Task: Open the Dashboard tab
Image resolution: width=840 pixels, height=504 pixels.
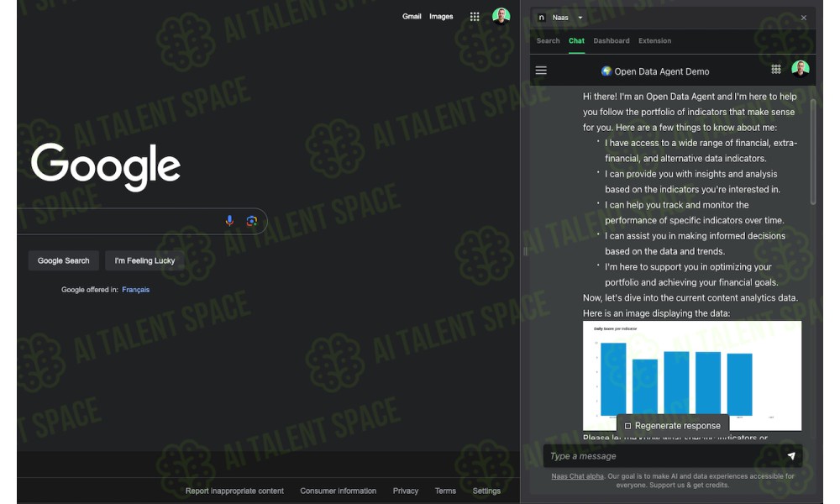Action: coord(612,40)
